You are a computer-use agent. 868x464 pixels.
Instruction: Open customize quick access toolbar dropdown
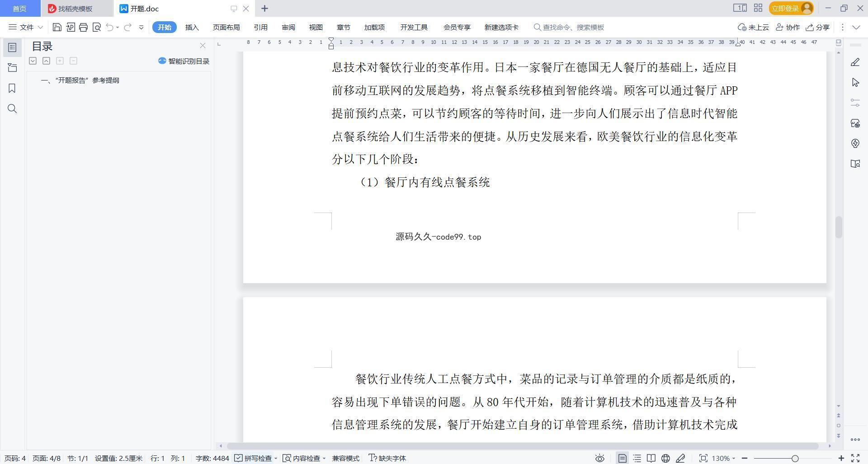click(x=141, y=27)
